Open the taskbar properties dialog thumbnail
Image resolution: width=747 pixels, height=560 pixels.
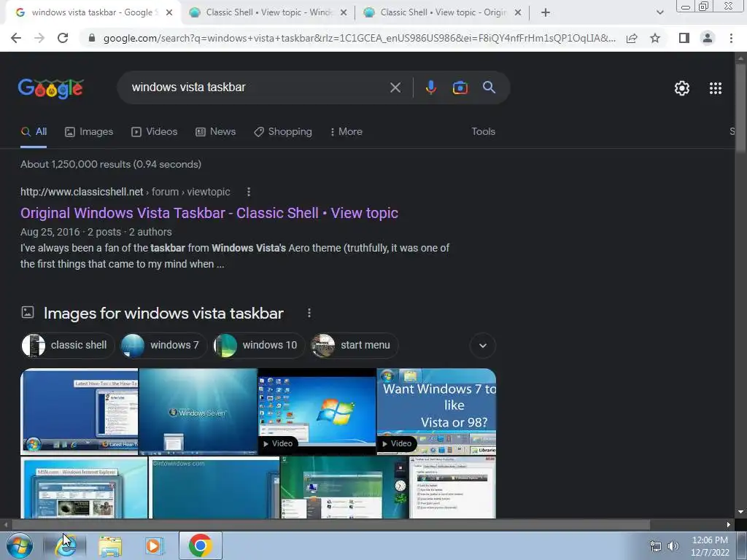tap(452, 487)
